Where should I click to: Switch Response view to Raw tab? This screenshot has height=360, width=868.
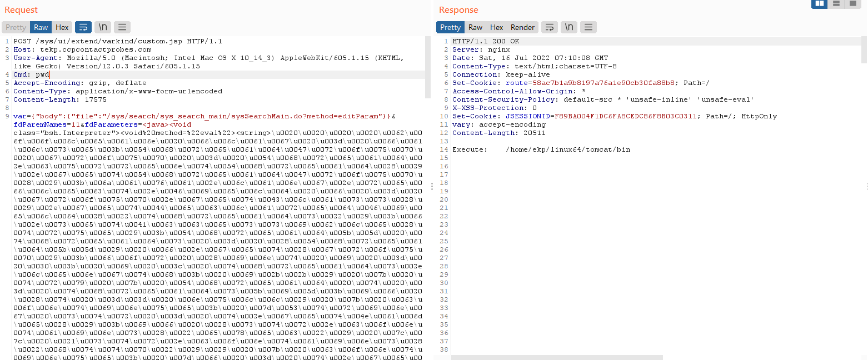coord(475,27)
